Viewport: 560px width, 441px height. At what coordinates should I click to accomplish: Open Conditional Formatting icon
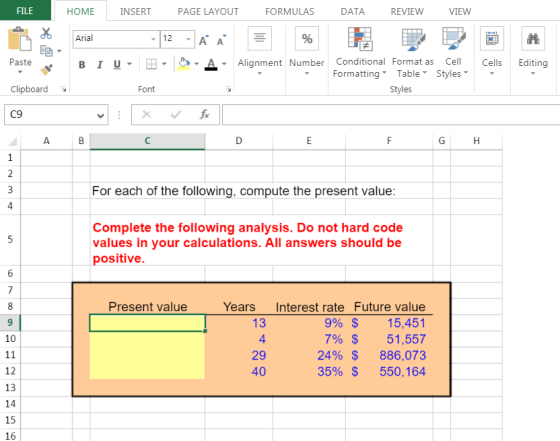tap(360, 38)
